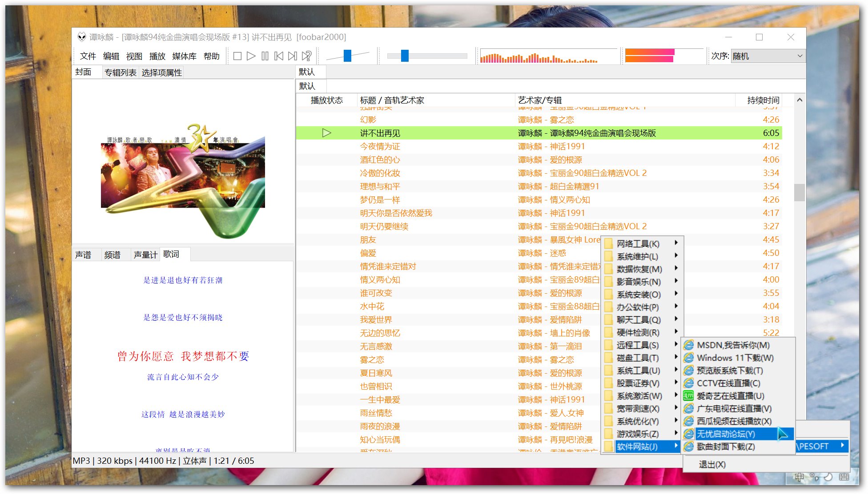This screenshot has width=868, height=494.
Task: Click the 播放状态 column header
Action: pos(327,100)
